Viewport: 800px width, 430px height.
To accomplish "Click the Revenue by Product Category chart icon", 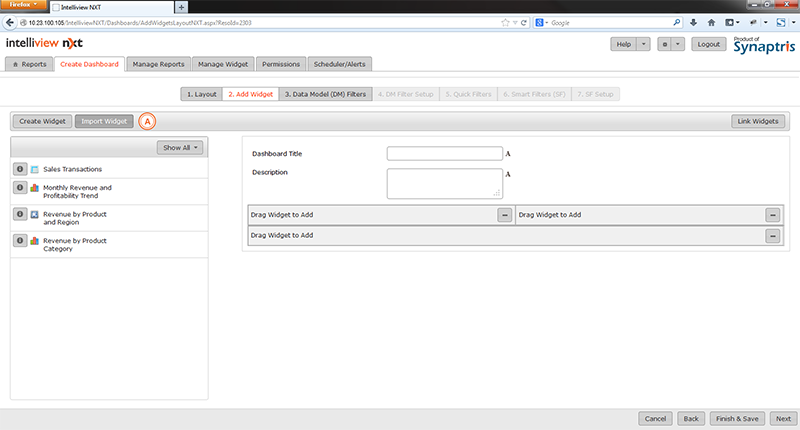I will [x=34, y=240].
